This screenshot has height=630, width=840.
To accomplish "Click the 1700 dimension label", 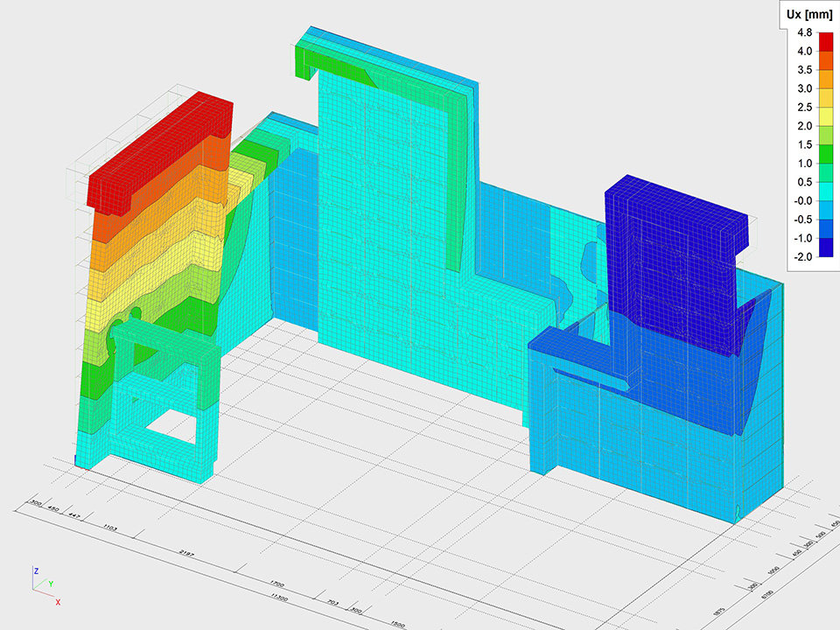I will (x=276, y=583).
